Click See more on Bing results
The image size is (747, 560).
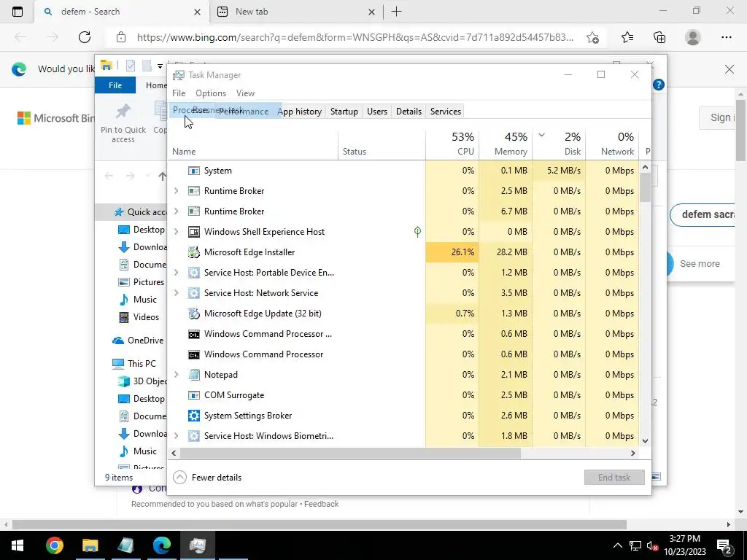(700, 264)
